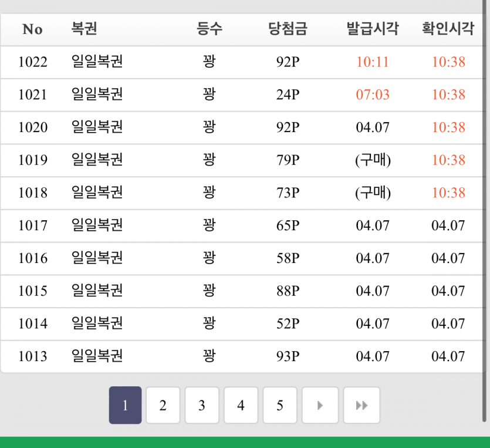
Task: Click 일일복권 in row 1021
Action: pos(97,95)
